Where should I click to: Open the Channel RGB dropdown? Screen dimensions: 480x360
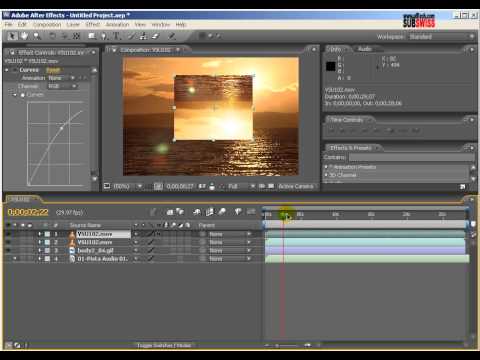pyautogui.click(x=62, y=86)
